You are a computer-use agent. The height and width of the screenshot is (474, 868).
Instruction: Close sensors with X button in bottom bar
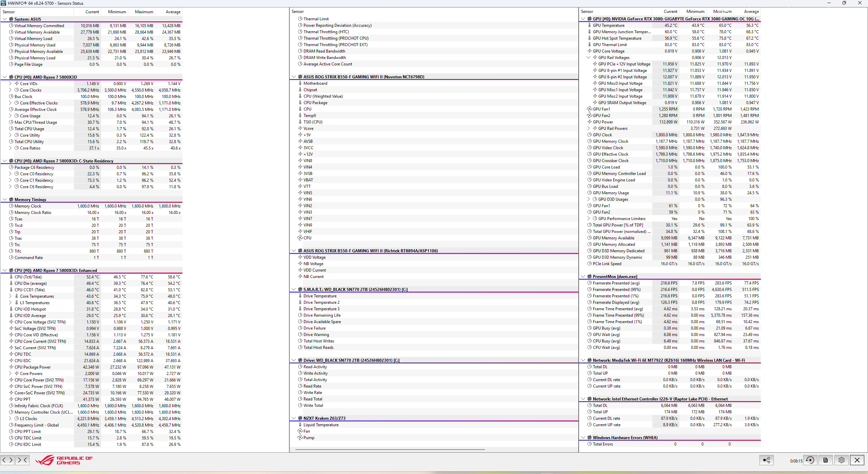pos(857,460)
